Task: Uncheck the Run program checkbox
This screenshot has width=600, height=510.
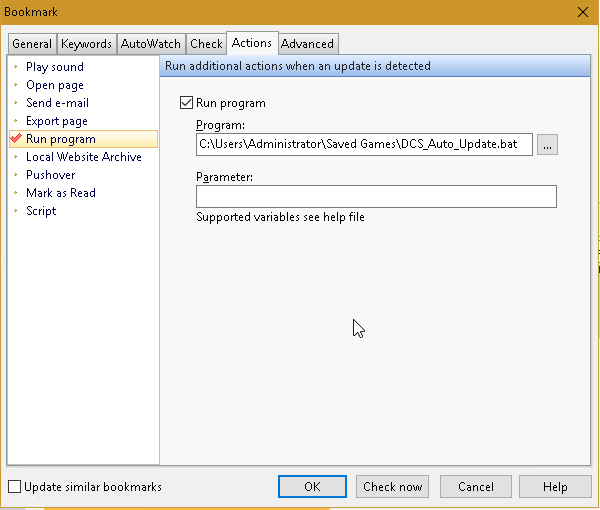Action: (186, 103)
